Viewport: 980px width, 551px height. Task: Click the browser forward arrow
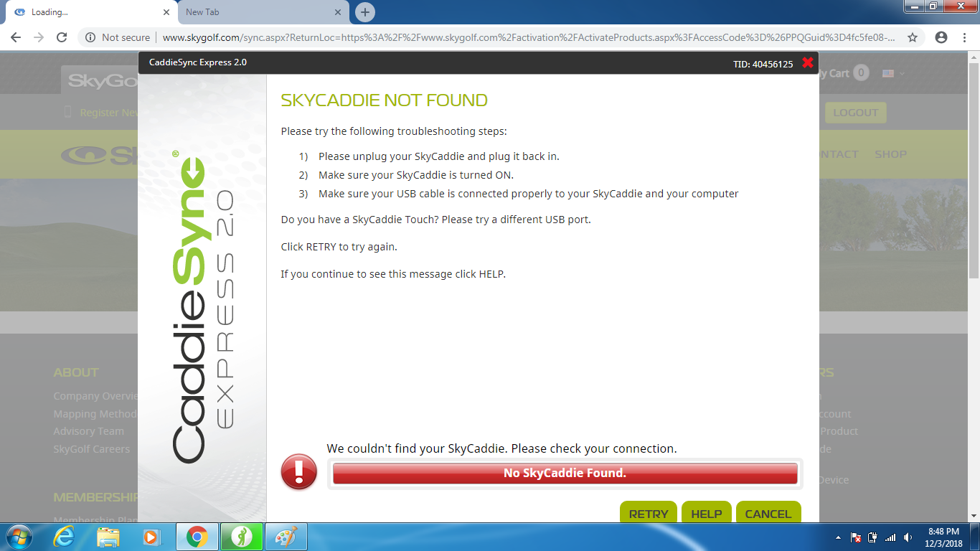click(x=39, y=37)
